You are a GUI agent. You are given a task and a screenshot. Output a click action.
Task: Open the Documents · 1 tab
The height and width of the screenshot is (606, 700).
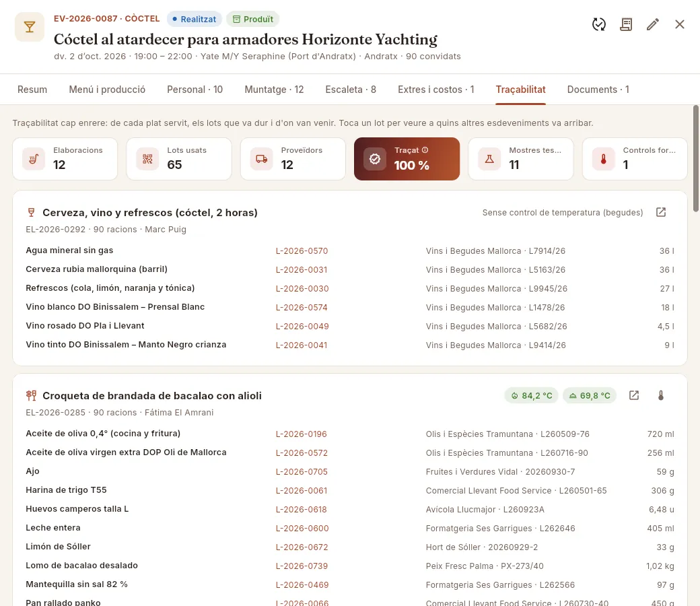coord(598,90)
